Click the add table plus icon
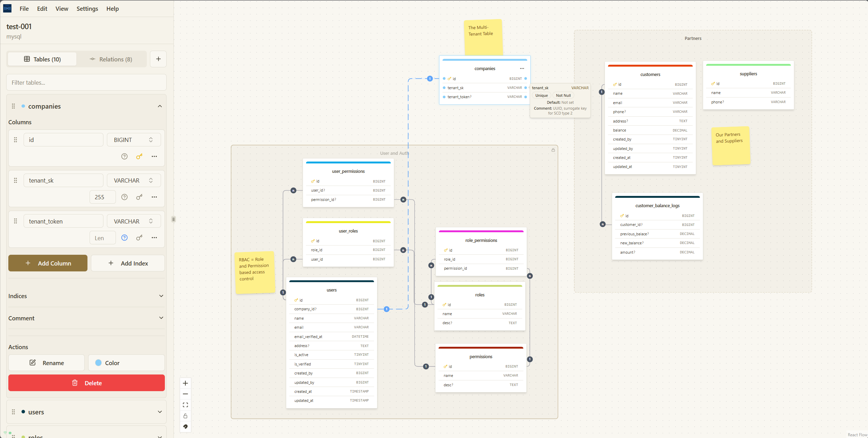The image size is (868, 438). (158, 59)
